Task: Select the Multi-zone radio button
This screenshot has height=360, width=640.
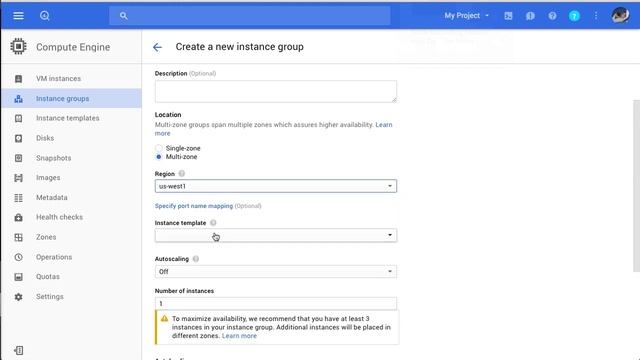Action: pos(159,157)
